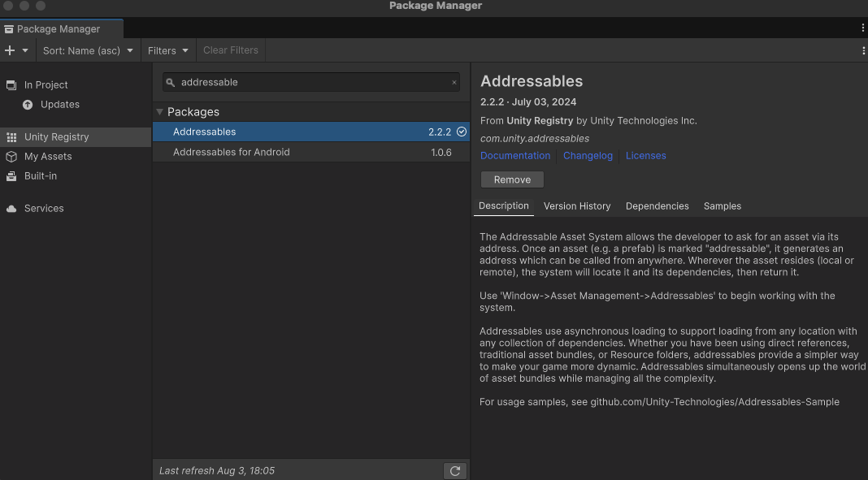Click Last refresh Aug 3, 18:05 text
Screen dimensions: 868x480
[x=217, y=471]
